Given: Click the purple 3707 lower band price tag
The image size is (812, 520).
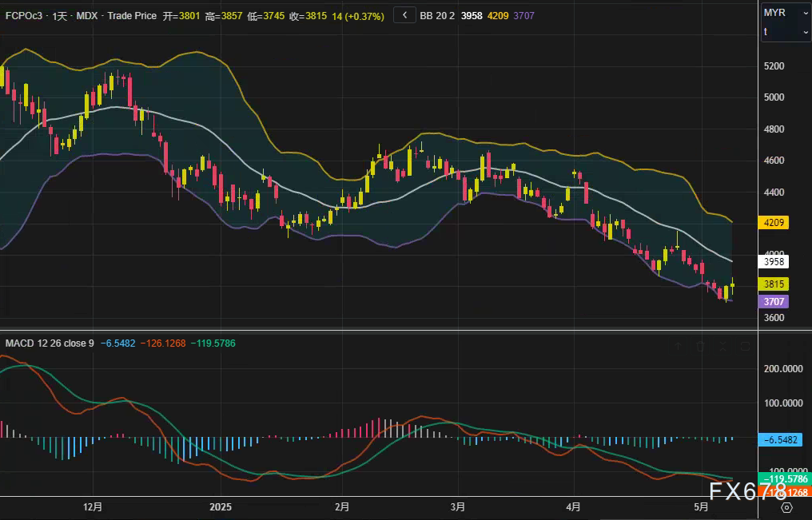Looking at the screenshot, I should point(774,302).
